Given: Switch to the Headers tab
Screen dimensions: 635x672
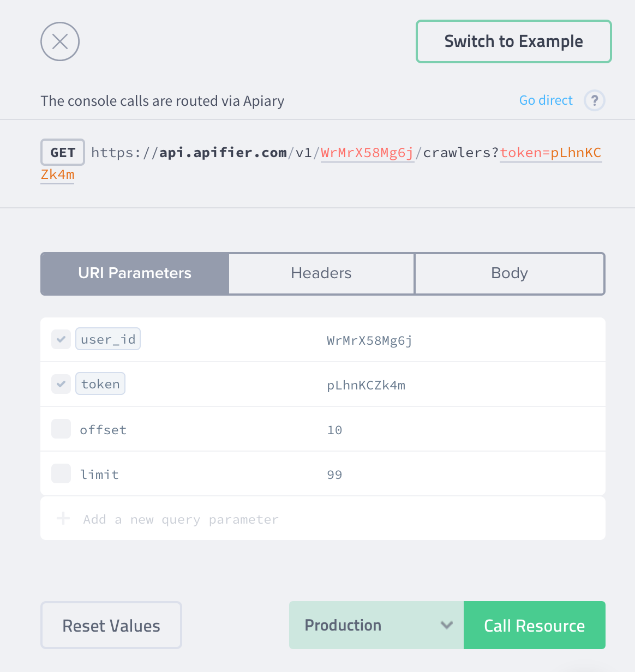Looking at the screenshot, I should 321,273.
